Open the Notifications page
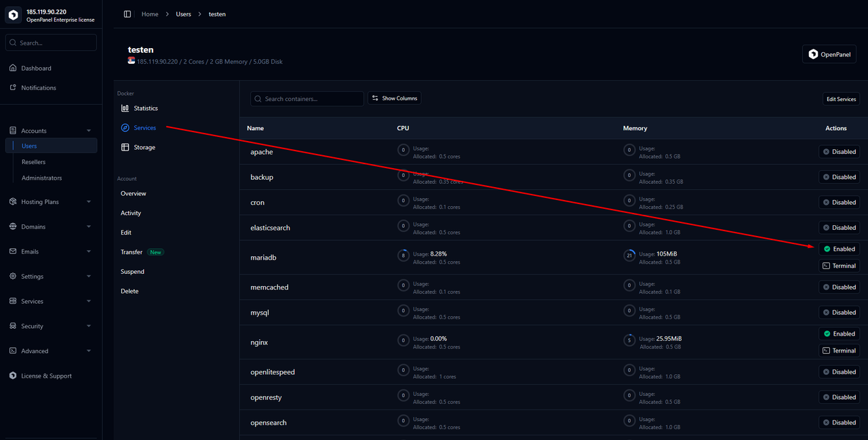Image resolution: width=868 pixels, height=440 pixels. tap(39, 88)
